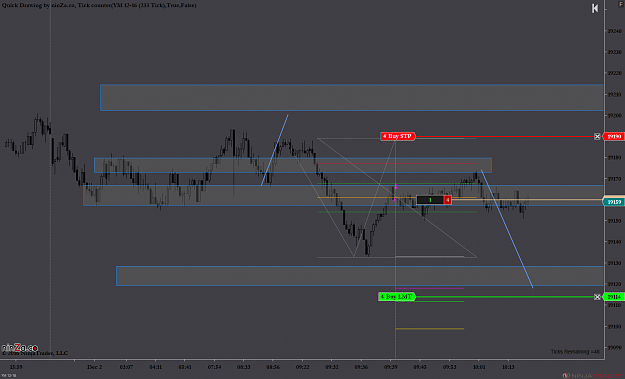Select the 10:13 time axis label

(508, 367)
